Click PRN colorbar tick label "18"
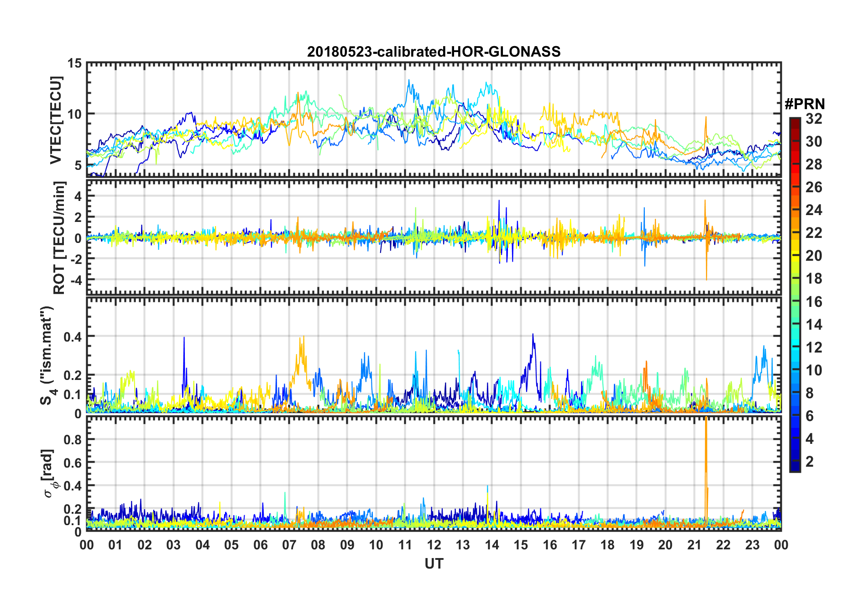This screenshot has height=590, width=868. 814,279
